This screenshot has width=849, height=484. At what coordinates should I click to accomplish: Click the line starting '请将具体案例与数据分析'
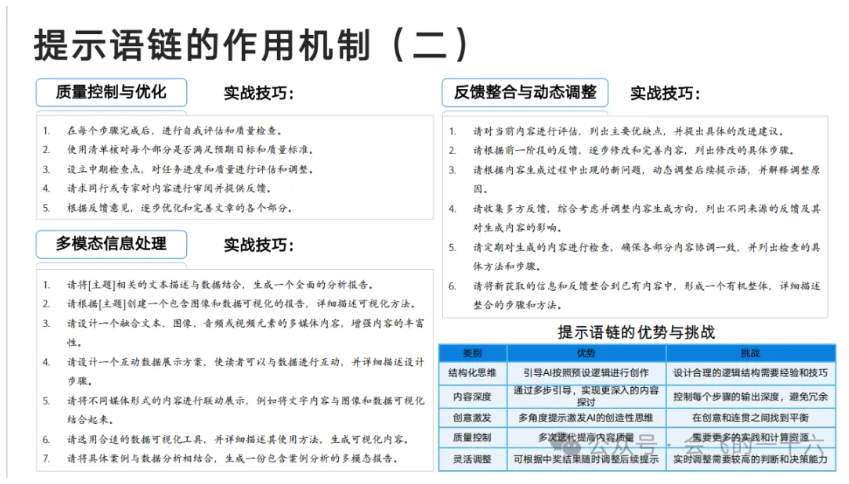pyautogui.click(x=232, y=459)
